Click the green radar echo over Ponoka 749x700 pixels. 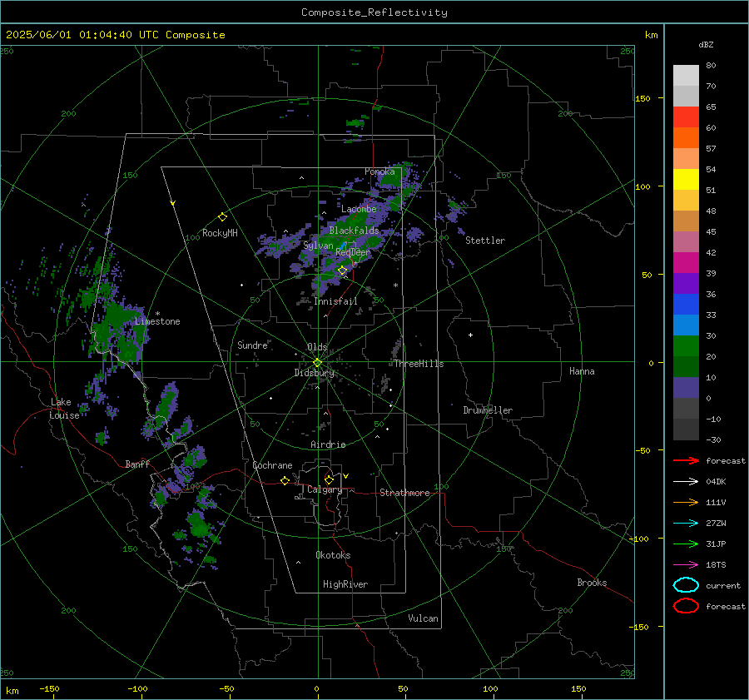(x=394, y=178)
